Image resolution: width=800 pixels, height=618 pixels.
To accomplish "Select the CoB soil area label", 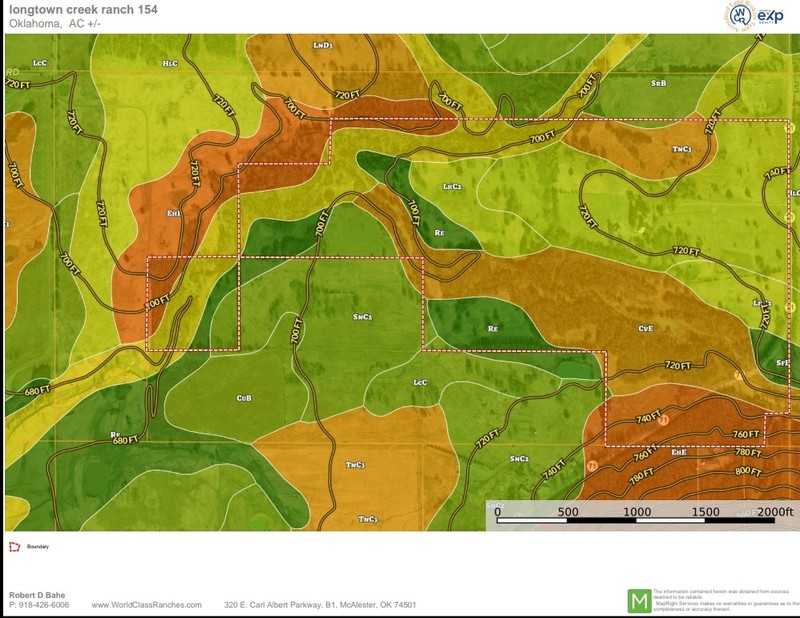I will coord(244,398).
